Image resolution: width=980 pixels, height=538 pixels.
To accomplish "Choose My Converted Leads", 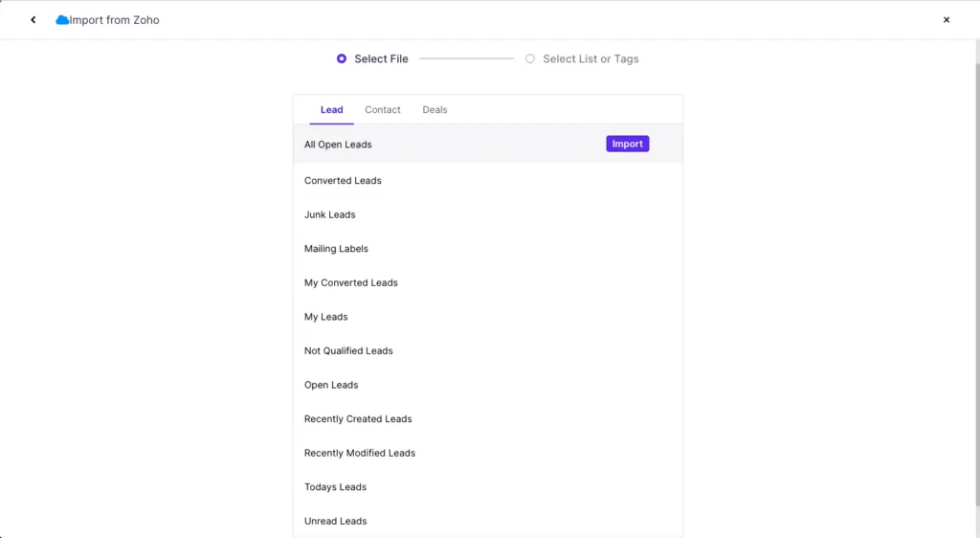I will click(x=488, y=282).
